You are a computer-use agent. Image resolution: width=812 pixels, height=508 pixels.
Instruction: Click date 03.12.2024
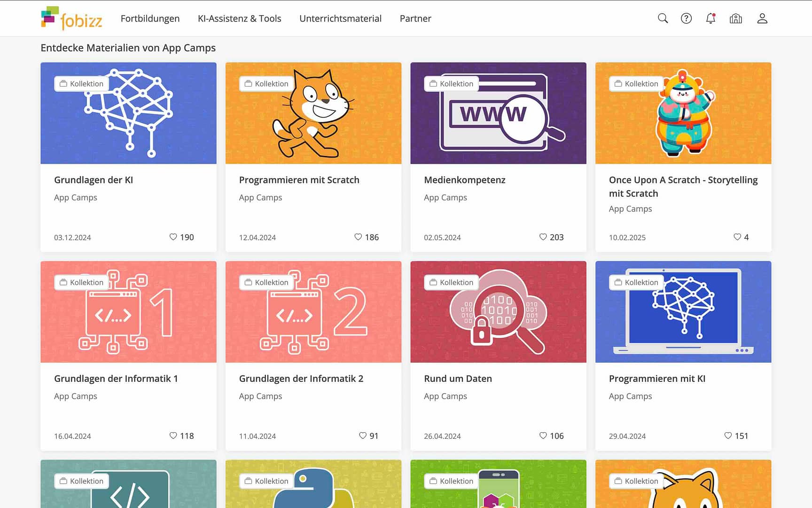72,238
